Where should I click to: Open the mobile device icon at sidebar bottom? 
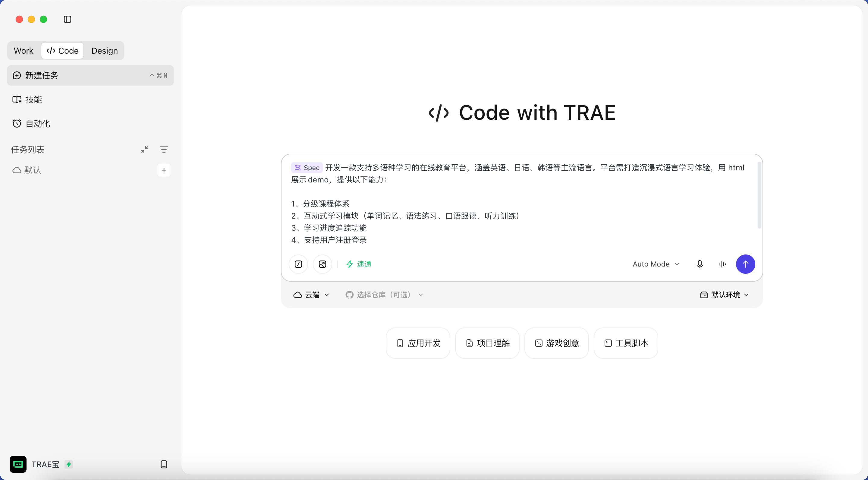tap(164, 464)
